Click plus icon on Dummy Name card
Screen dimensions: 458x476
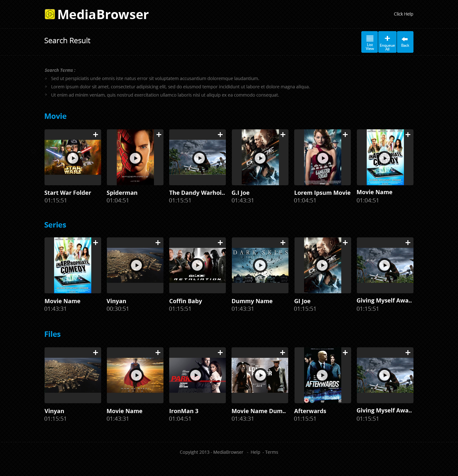tap(283, 243)
